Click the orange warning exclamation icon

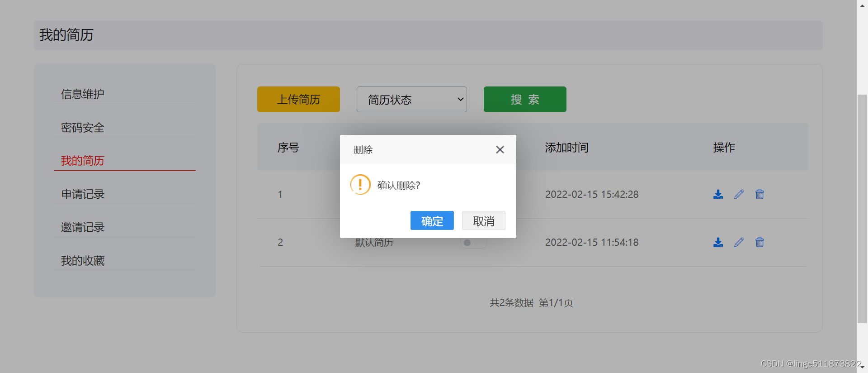(x=360, y=185)
